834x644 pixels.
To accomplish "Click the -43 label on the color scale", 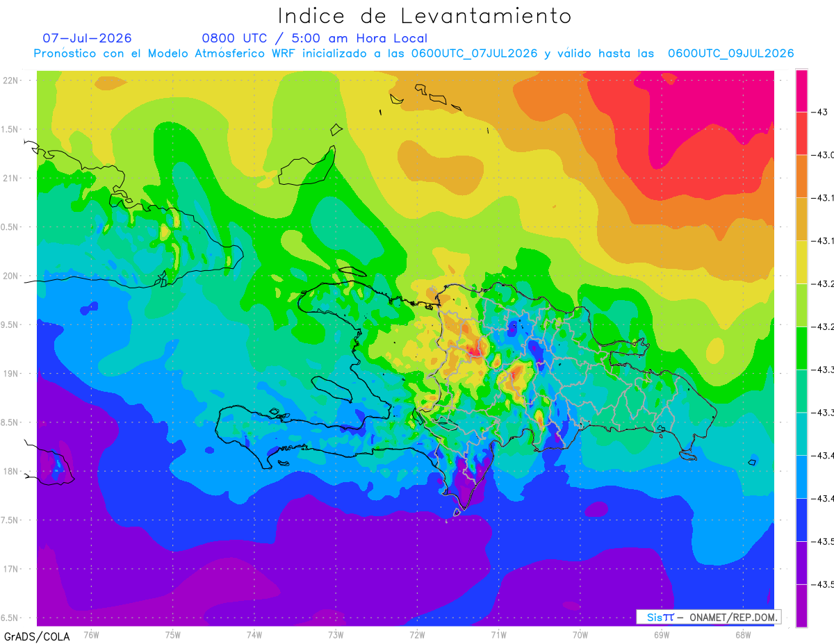I will pos(819,112).
